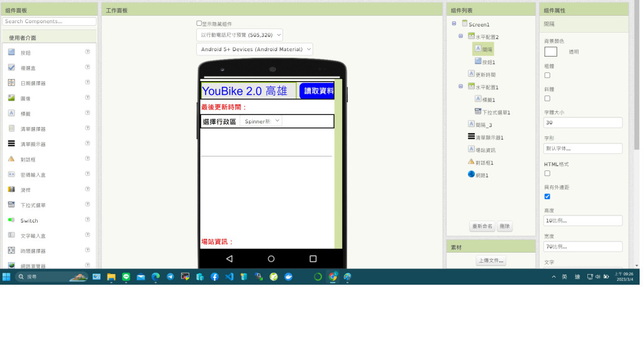Open help icon for 對話框 palette component
Screen dimensions: 644x362
[x=87, y=158]
